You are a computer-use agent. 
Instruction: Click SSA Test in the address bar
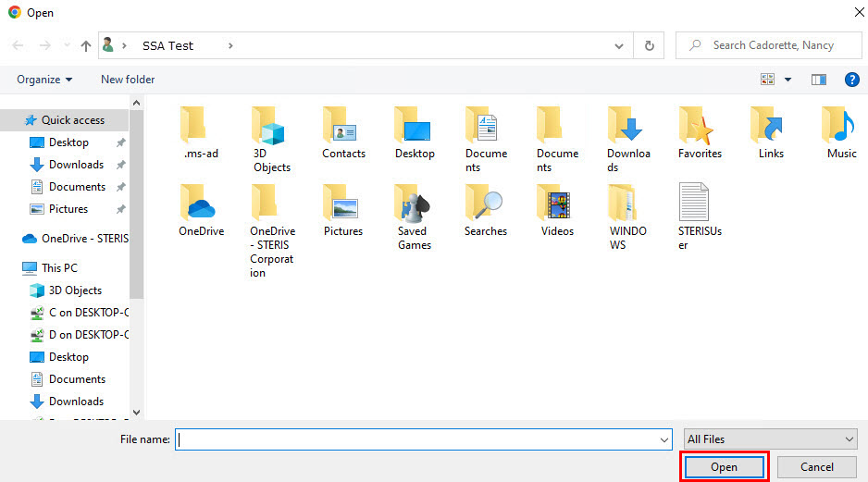(x=167, y=46)
